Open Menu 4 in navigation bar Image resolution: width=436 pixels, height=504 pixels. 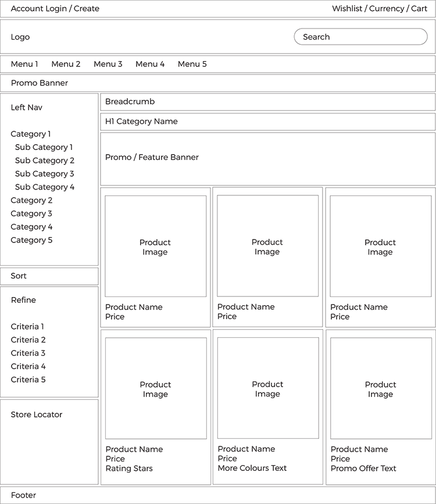(150, 64)
